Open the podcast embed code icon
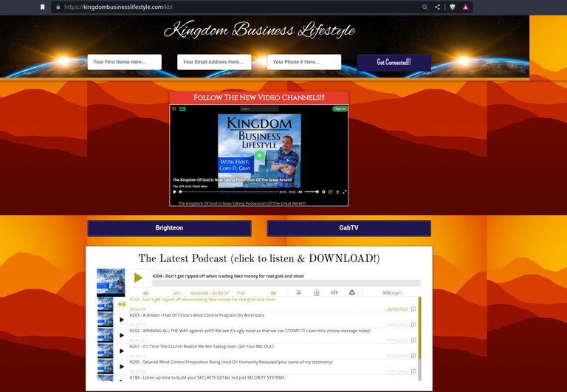This screenshot has height=392, width=567. pyautogui.click(x=334, y=293)
